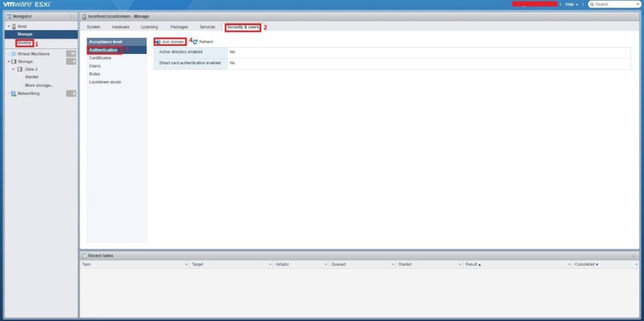Click the Refresh icon
Viewport: 644px width, 321px height.
click(x=196, y=41)
